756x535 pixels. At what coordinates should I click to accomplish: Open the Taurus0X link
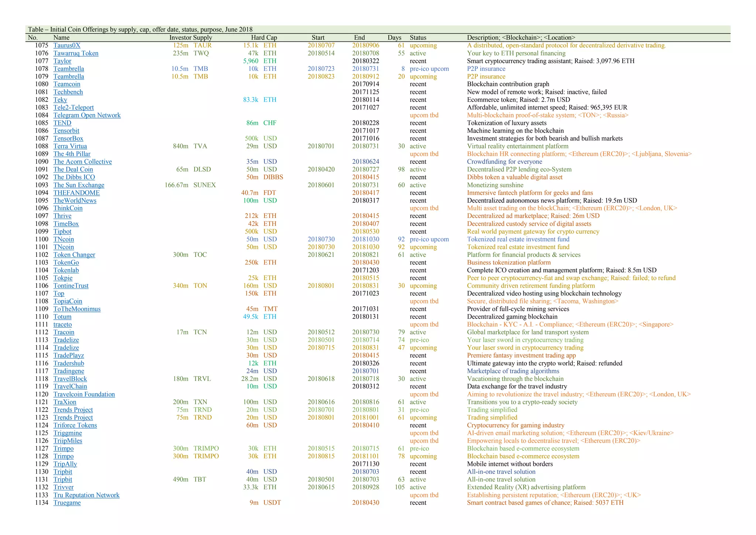click(x=66, y=45)
